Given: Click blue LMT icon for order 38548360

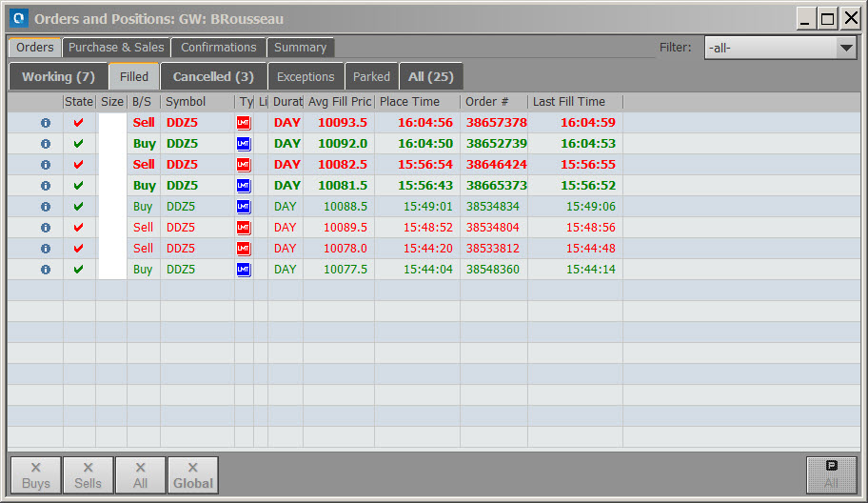Looking at the screenshot, I should [x=244, y=270].
